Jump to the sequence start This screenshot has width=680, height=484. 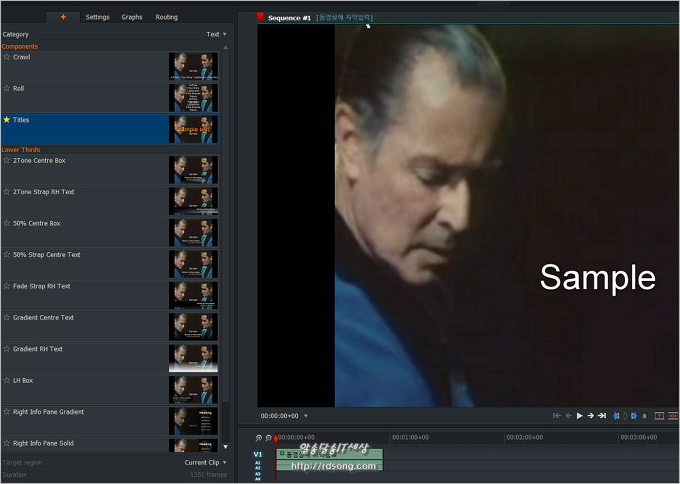pyautogui.click(x=557, y=415)
